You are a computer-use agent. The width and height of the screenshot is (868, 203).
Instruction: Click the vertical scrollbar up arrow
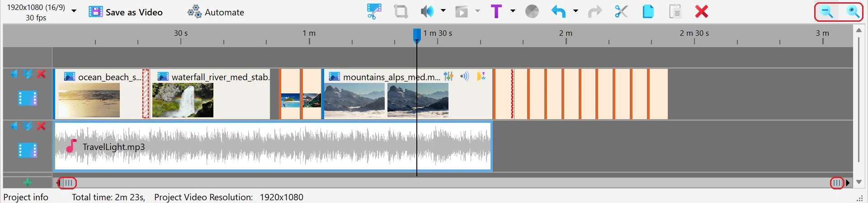(859, 30)
